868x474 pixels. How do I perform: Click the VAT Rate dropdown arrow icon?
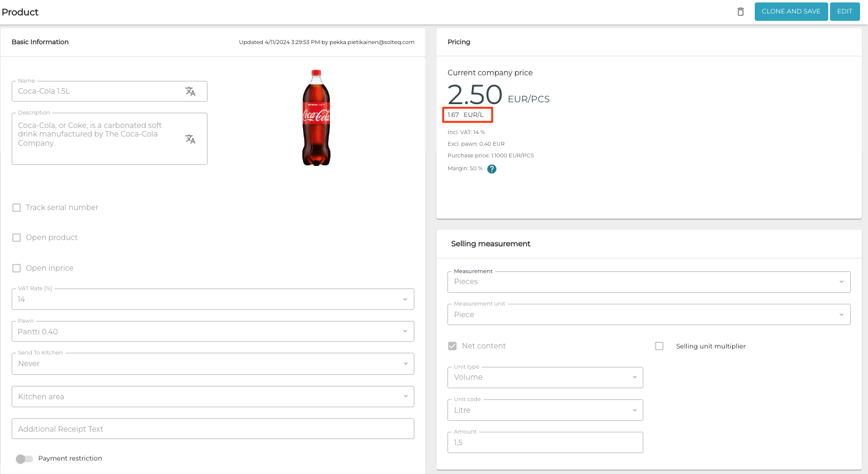point(405,299)
